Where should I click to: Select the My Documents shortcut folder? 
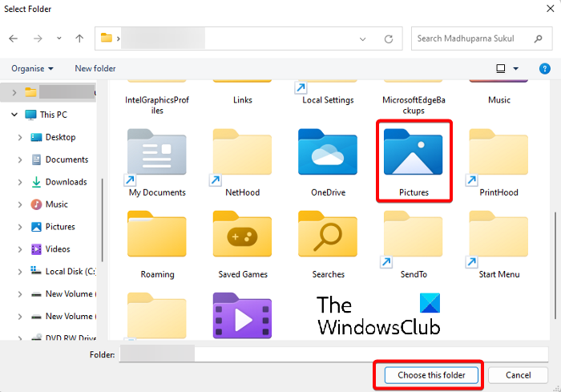157,163
